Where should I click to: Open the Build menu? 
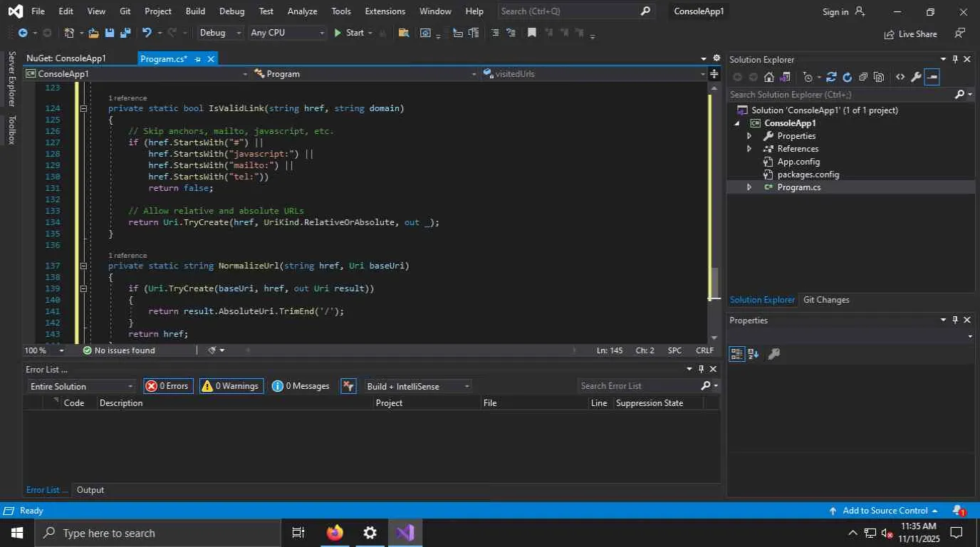tap(195, 11)
